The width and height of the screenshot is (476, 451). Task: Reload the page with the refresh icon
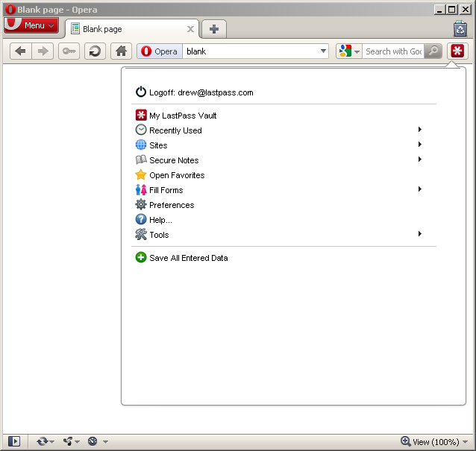click(95, 51)
